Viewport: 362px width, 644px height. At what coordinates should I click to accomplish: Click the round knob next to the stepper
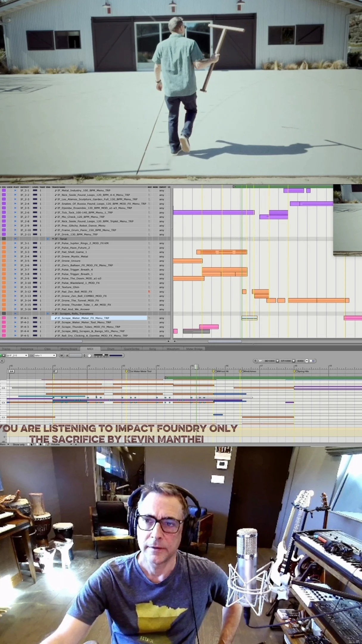89,355
